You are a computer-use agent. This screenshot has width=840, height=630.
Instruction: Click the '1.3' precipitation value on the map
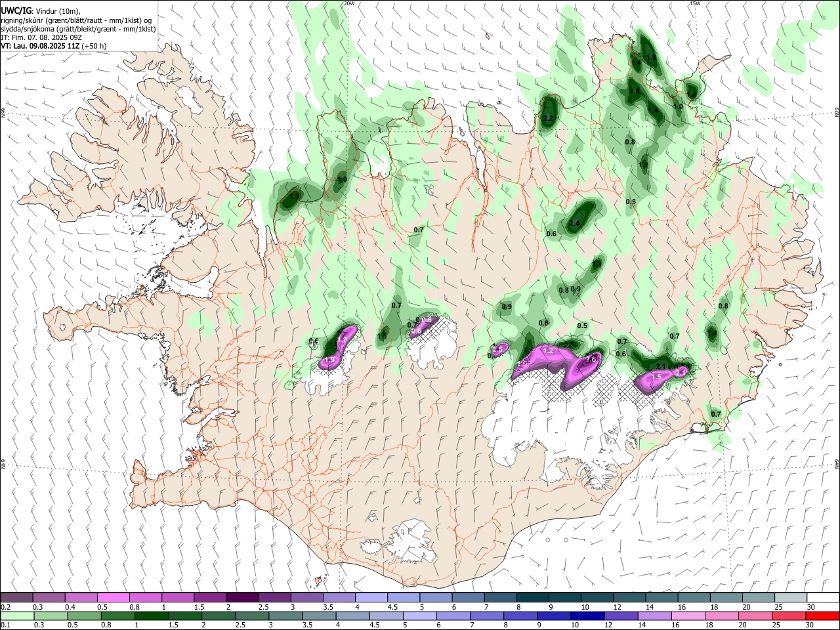(294, 196)
